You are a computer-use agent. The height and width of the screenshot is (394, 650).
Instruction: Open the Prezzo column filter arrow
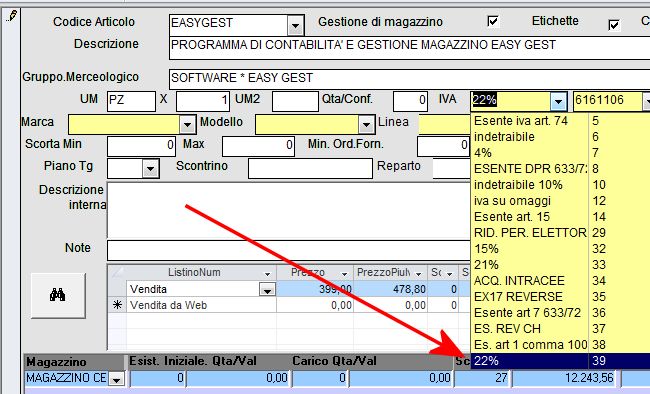[344, 274]
